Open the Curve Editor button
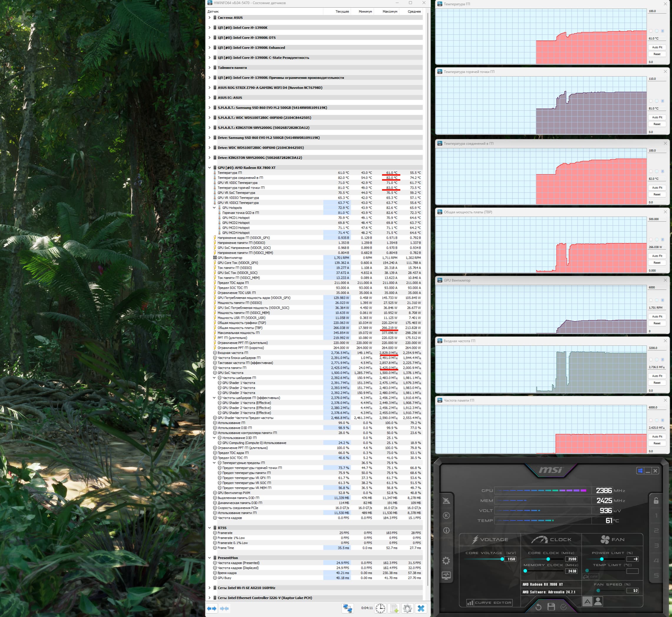This screenshot has height=617, width=672. [x=489, y=603]
